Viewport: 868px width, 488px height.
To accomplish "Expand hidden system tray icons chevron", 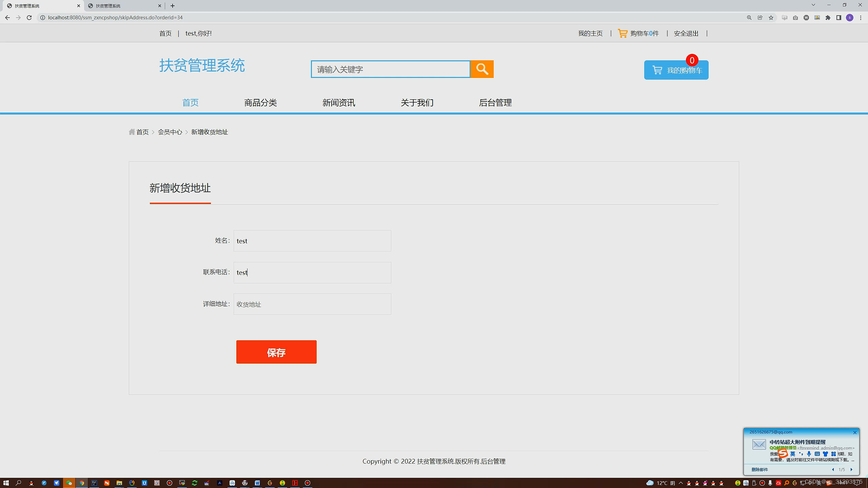I will pyautogui.click(x=680, y=483).
